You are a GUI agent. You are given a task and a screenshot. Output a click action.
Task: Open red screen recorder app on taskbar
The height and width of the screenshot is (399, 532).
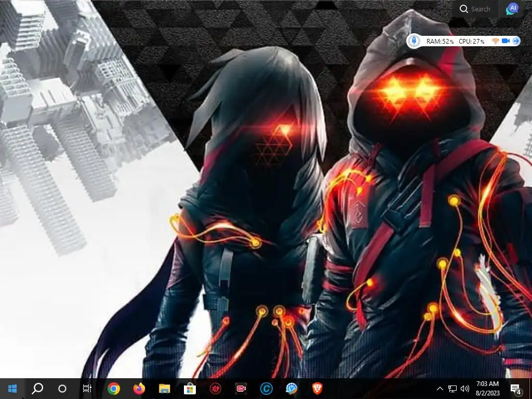point(241,389)
